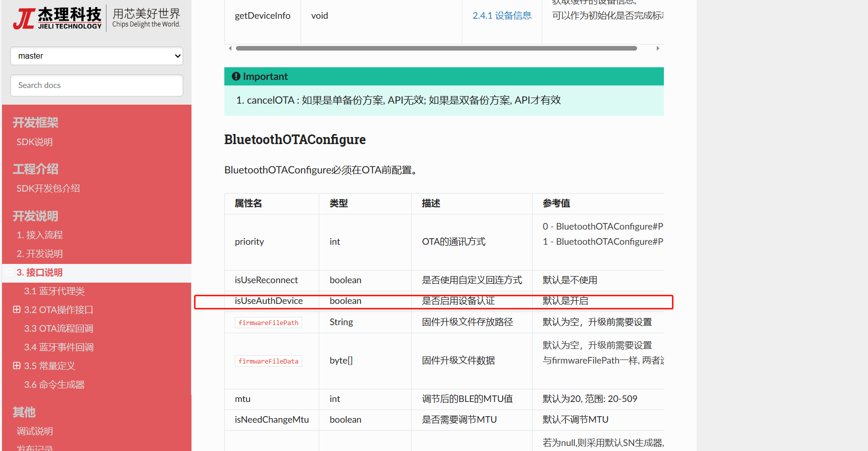Open the 2.4.1 设备信息 link
The width and height of the screenshot is (868, 451).
pyautogui.click(x=502, y=16)
